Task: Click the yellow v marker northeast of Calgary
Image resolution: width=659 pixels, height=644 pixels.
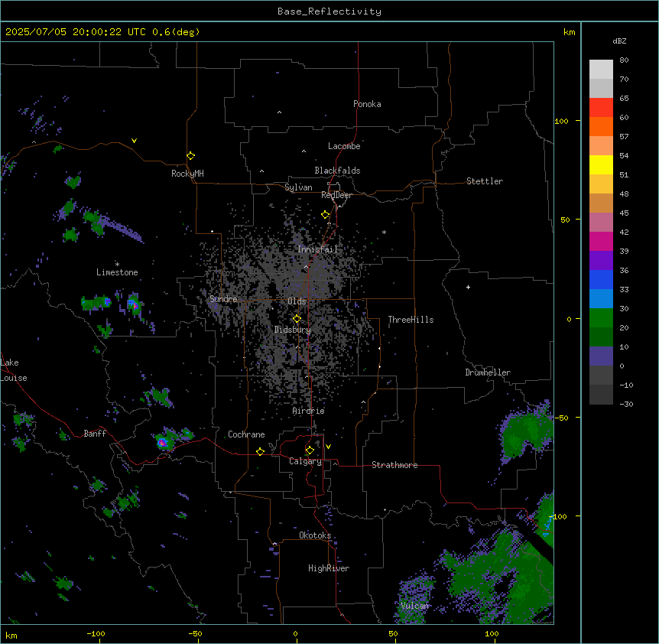Action: (x=328, y=447)
